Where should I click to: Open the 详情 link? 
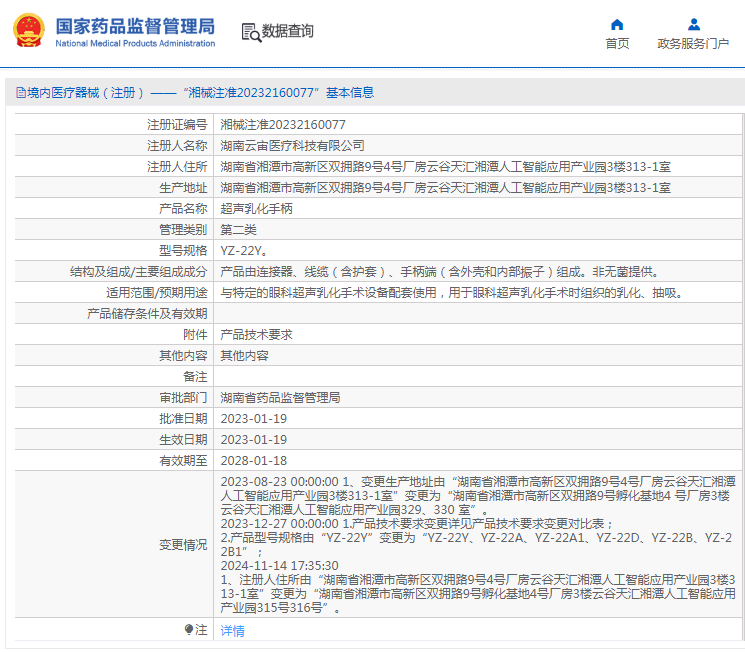[232, 631]
